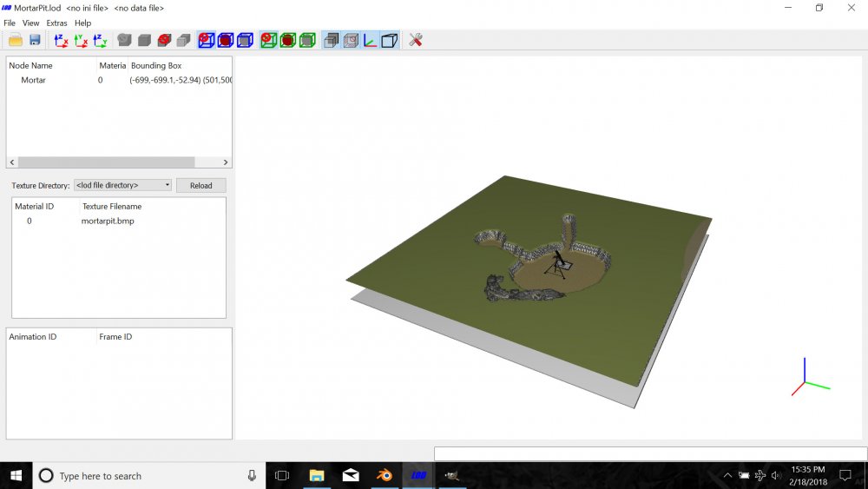Show hidden system tray icons chevron

pos(727,475)
